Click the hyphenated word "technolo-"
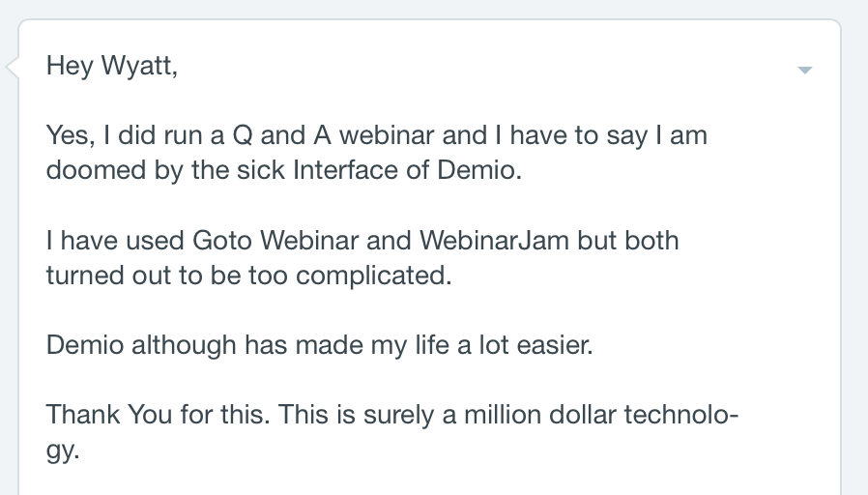868x495 pixels. coord(681,414)
